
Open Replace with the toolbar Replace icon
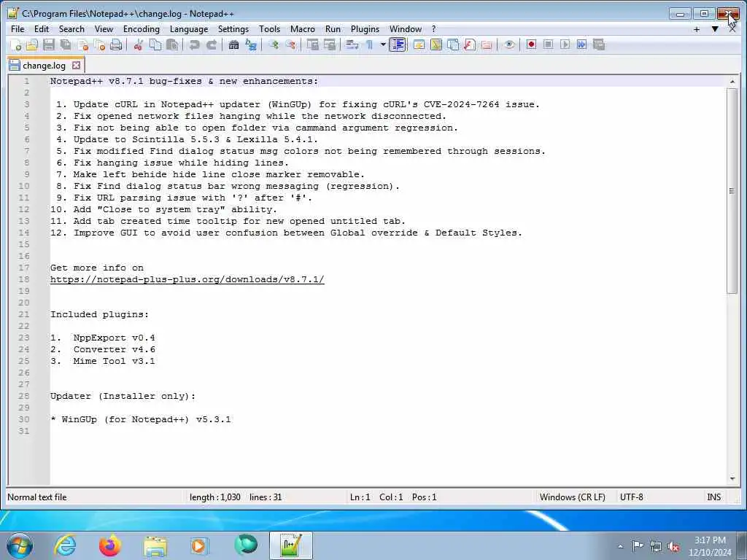coord(251,44)
